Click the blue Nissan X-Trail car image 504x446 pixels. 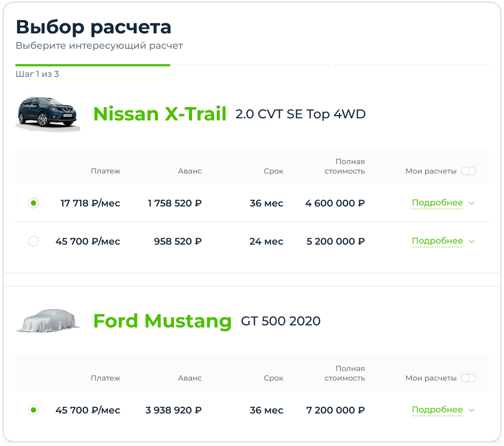pos(48,113)
